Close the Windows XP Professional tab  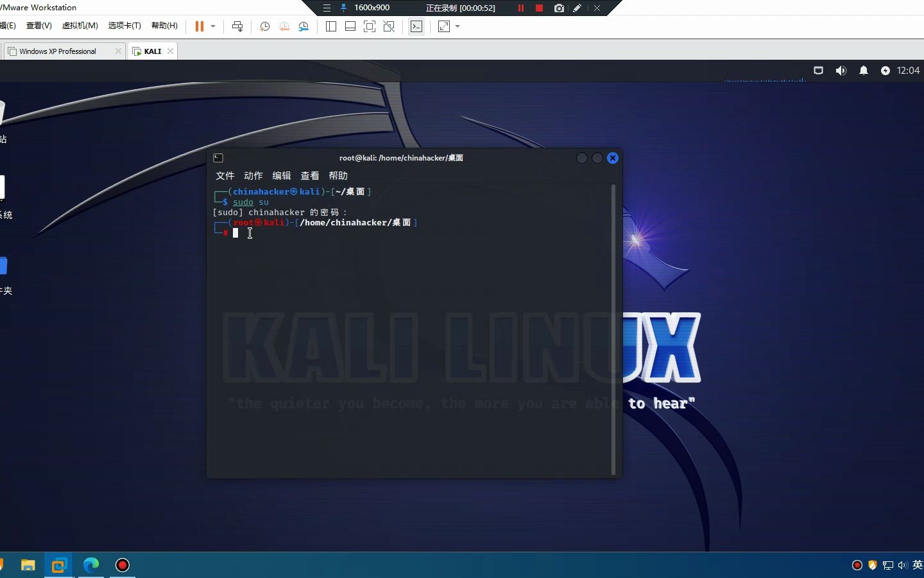click(118, 51)
